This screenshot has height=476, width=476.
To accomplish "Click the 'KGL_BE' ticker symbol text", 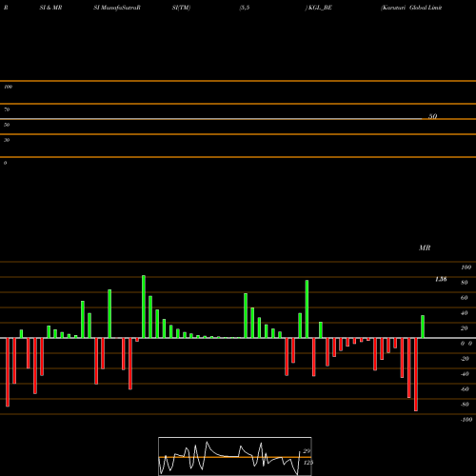I will (x=320, y=8).
